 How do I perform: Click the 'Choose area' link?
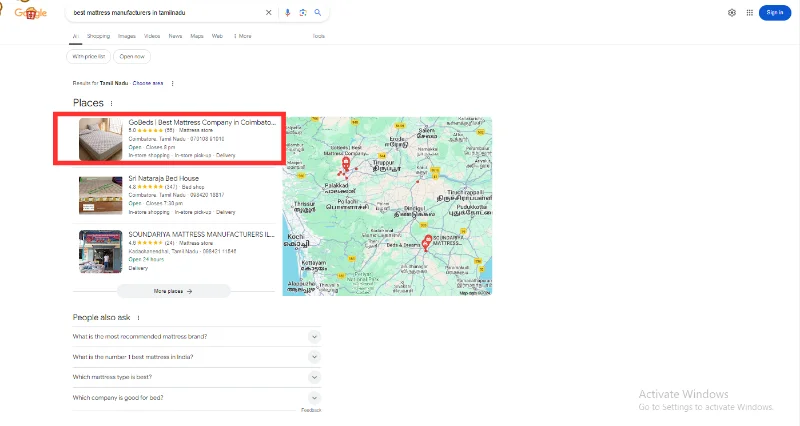click(148, 83)
